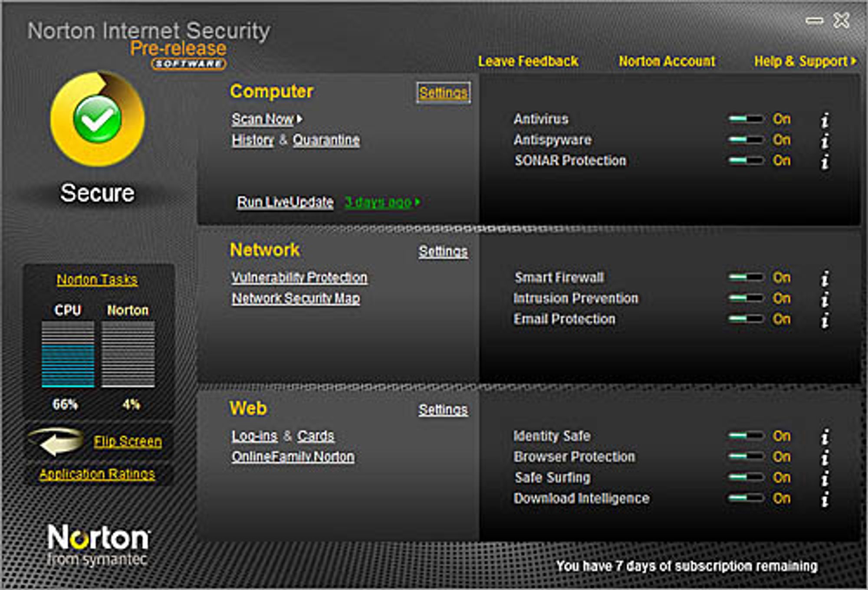Toggle Safe Surfing switch
Screen dimensions: 868x590
click(746, 477)
